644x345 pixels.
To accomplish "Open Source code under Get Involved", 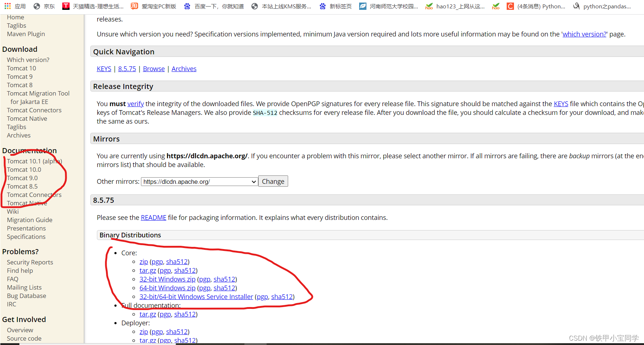I will (x=24, y=338).
